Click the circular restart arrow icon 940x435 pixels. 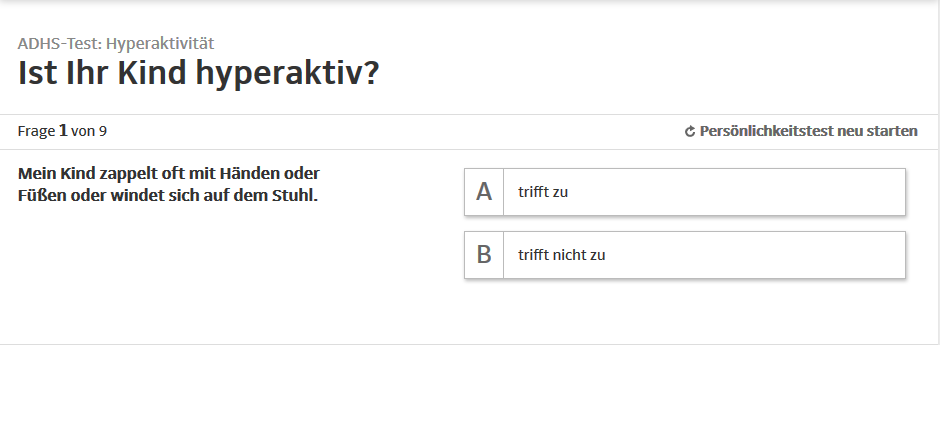tap(689, 132)
